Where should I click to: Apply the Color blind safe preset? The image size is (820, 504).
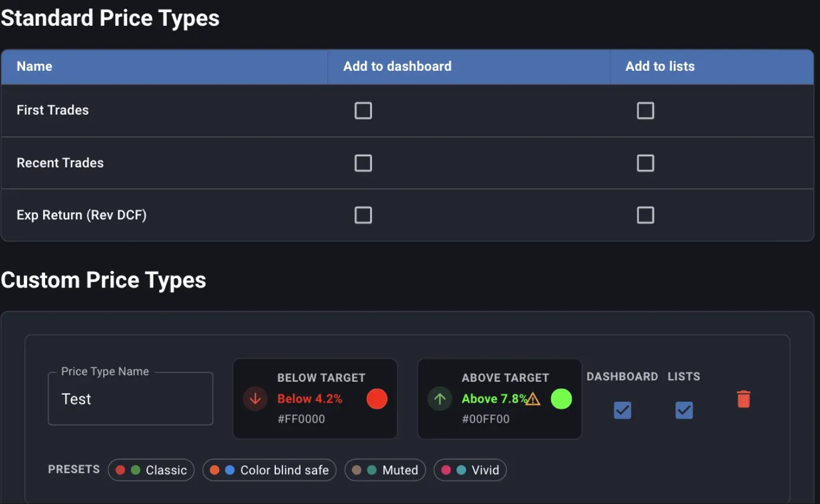[x=269, y=470]
